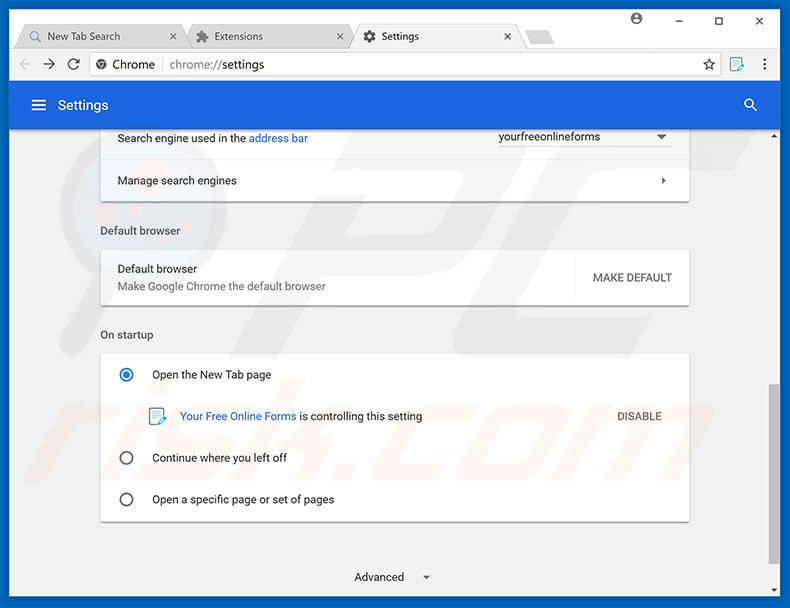Minimize the Chrome window
The image size is (790, 608).
(679, 21)
